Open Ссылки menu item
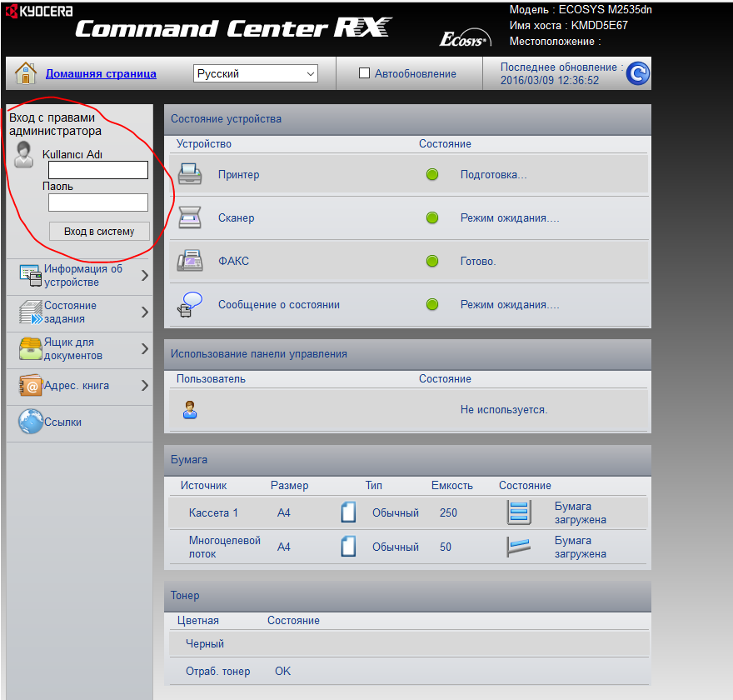The height and width of the screenshot is (700, 733). click(79, 422)
